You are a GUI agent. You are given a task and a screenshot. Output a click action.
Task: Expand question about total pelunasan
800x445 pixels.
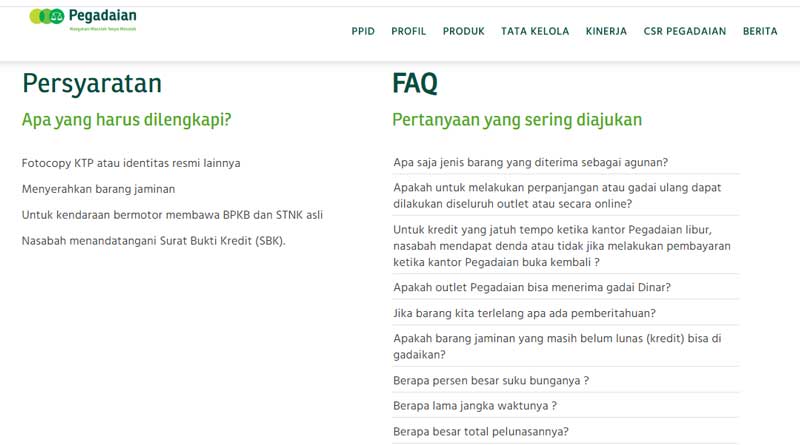click(x=481, y=432)
